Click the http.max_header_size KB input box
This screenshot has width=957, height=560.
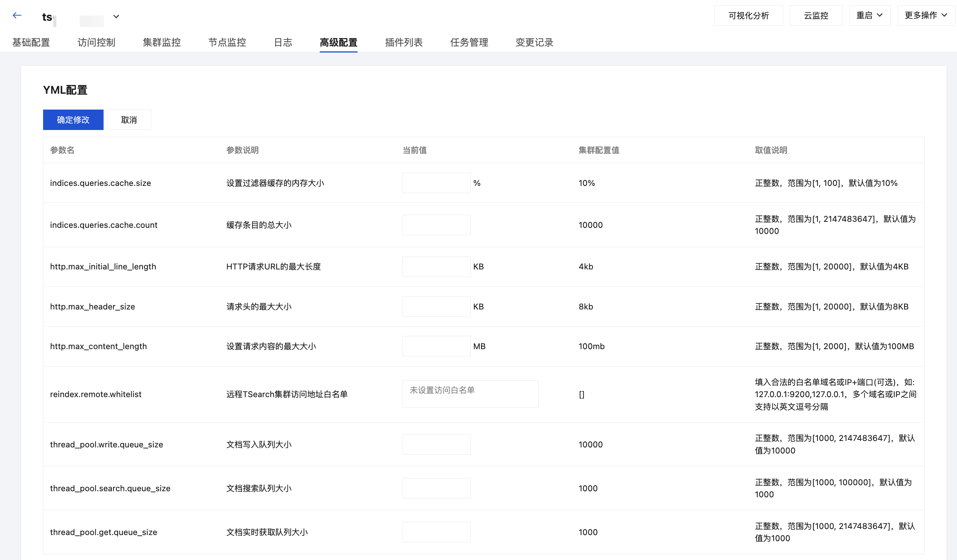coord(436,306)
